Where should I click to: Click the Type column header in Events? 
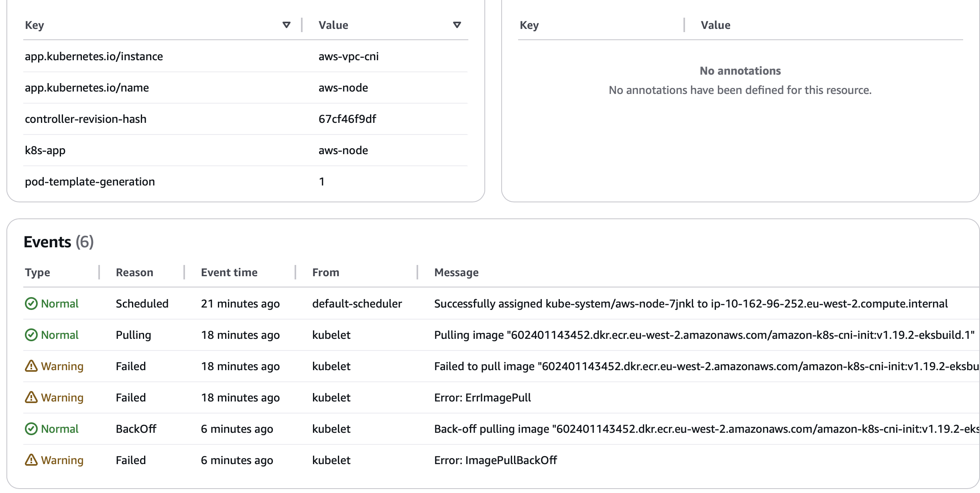[37, 273]
